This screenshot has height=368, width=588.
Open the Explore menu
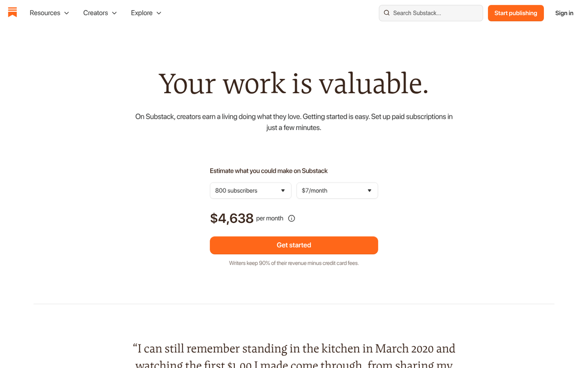tap(142, 13)
